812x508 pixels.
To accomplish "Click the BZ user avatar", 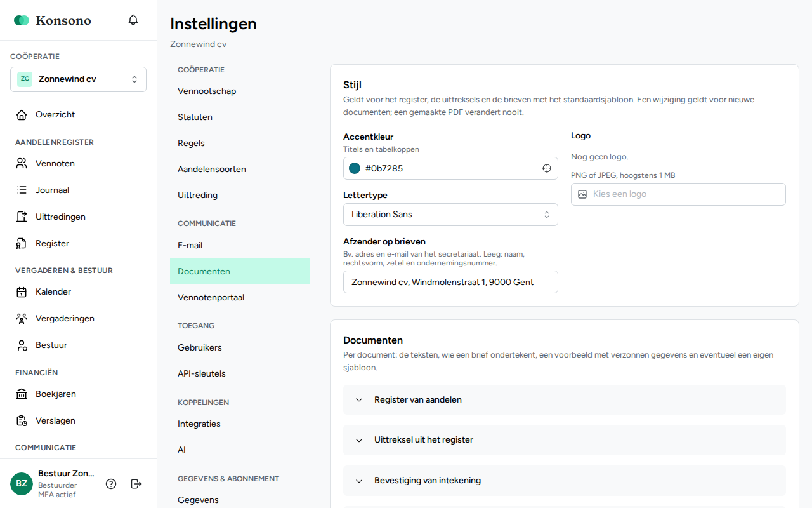I will pyautogui.click(x=22, y=484).
